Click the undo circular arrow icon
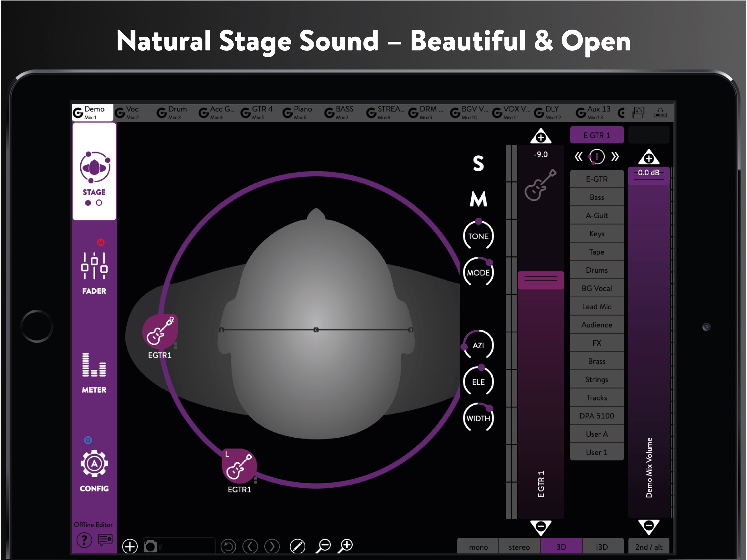The height and width of the screenshot is (560, 747). coord(228,546)
